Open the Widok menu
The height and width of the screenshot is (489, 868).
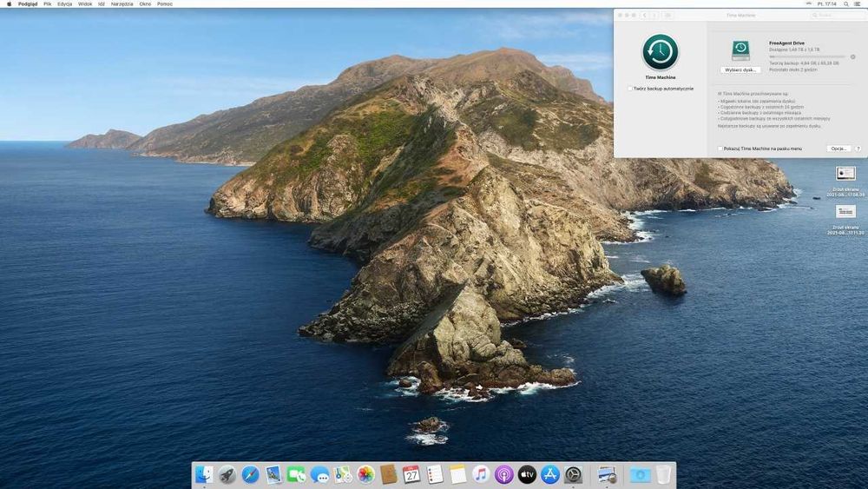pyautogui.click(x=85, y=3)
